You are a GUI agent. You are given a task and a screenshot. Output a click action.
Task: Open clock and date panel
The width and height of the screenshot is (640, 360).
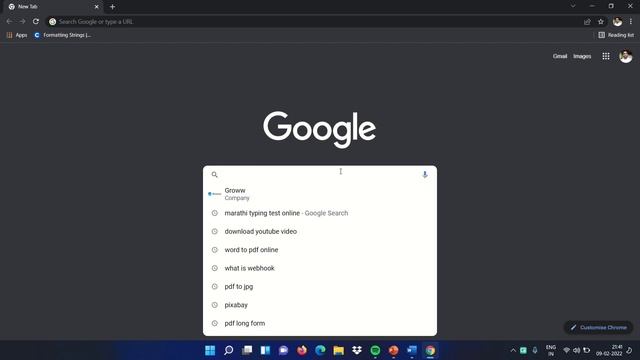609,350
